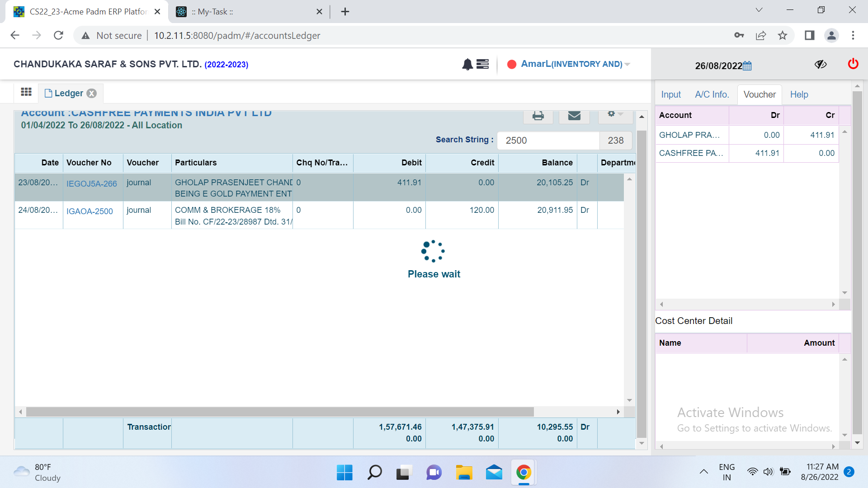Open the task list icon beside bell
The image size is (868, 488).
click(483, 64)
